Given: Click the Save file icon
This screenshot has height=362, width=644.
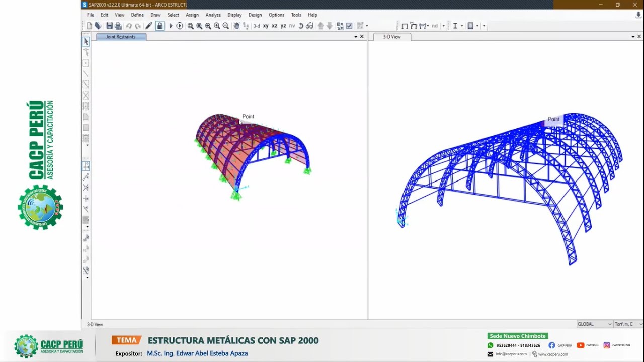Looking at the screenshot, I should click(109, 26).
